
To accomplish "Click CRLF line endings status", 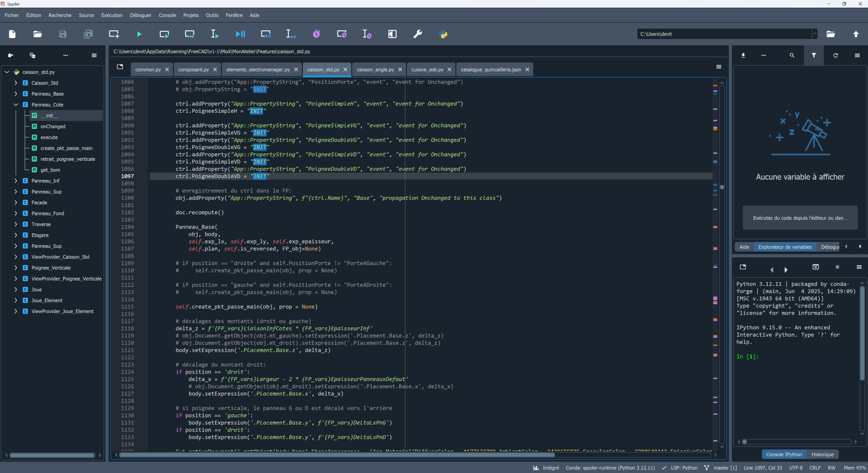I will coord(815,468).
